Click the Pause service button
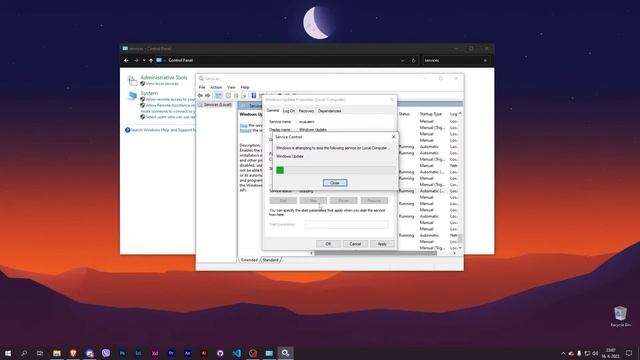 (343, 200)
